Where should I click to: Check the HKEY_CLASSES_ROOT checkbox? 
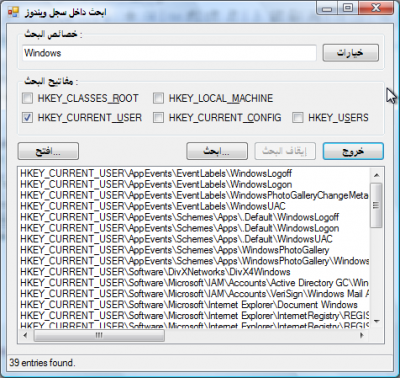pos(27,98)
